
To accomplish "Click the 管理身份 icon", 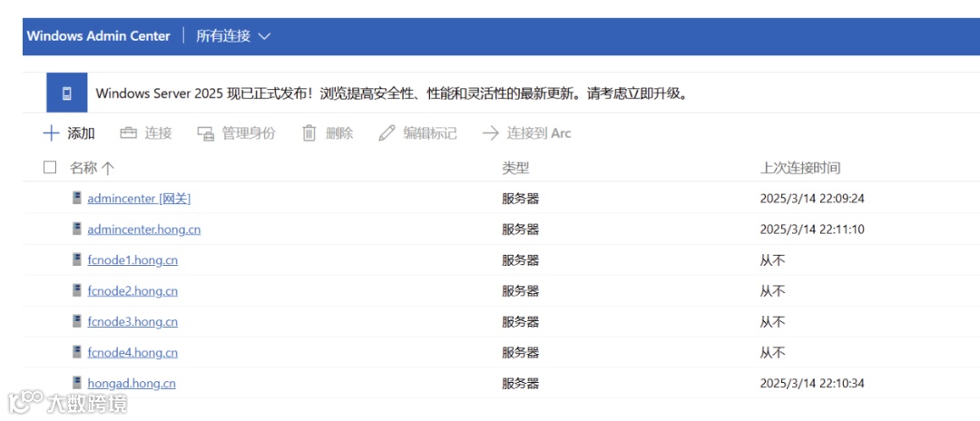I will 206,133.
